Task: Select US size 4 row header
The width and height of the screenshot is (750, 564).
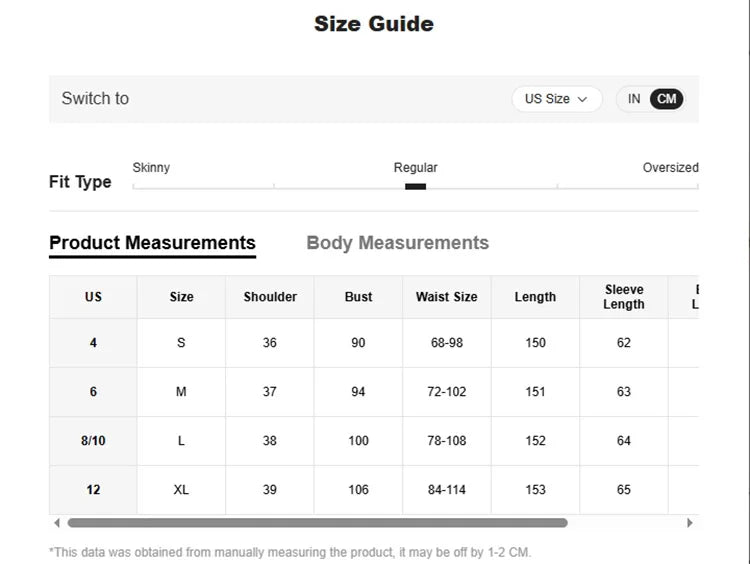Action: coord(93,343)
